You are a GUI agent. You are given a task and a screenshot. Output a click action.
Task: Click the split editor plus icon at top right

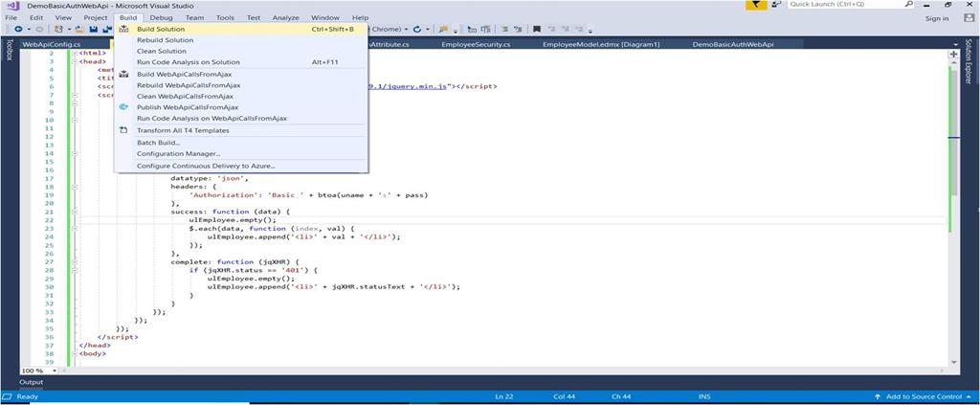click(x=953, y=55)
